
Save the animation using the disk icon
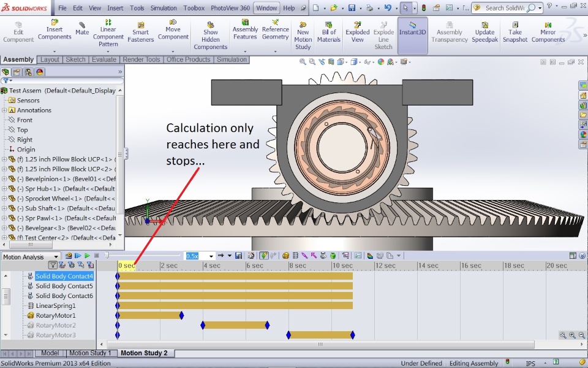coord(238,256)
